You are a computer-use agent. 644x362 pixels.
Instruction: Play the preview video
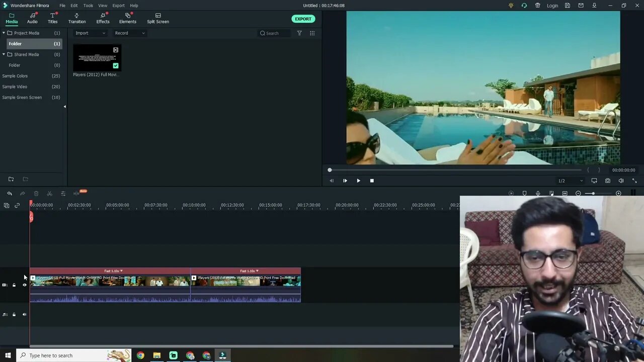click(358, 180)
